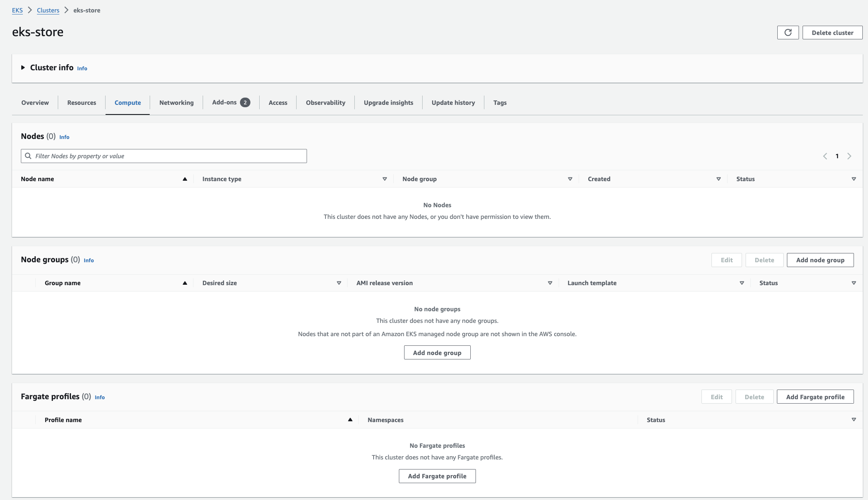This screenshot has width=868, height=500.
Task: Open the Clusters breadcrumb link
Action: tap(48, 10)
